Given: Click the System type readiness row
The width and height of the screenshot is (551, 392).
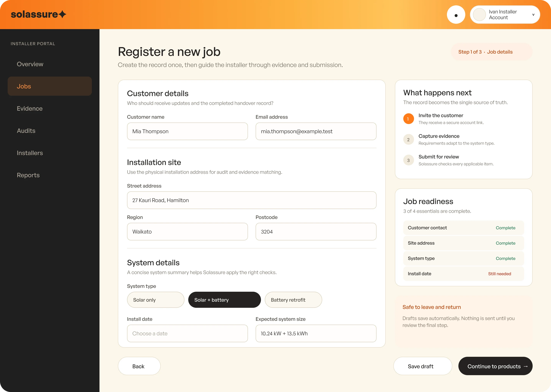Looking at the screenshot, I should pos(463,258).
